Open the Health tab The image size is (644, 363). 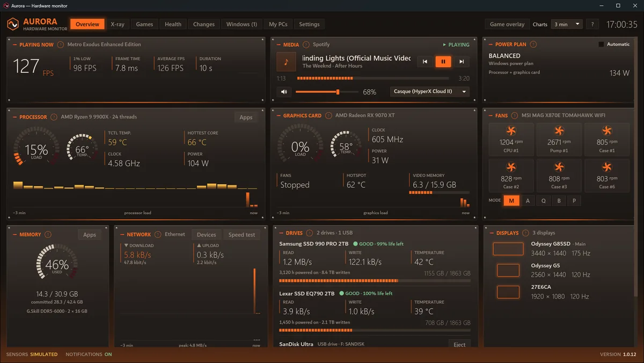pyautogui.click(x=173, y=24)
